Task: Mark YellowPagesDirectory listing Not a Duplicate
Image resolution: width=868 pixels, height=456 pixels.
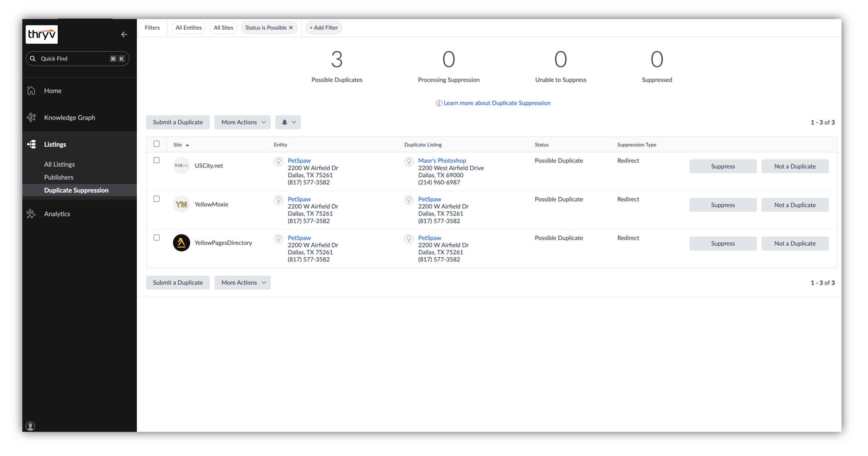Action: [x=795, y=244]
